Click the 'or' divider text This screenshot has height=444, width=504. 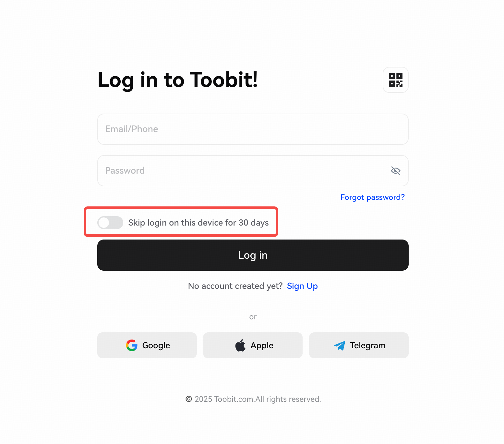coord(253,317)
